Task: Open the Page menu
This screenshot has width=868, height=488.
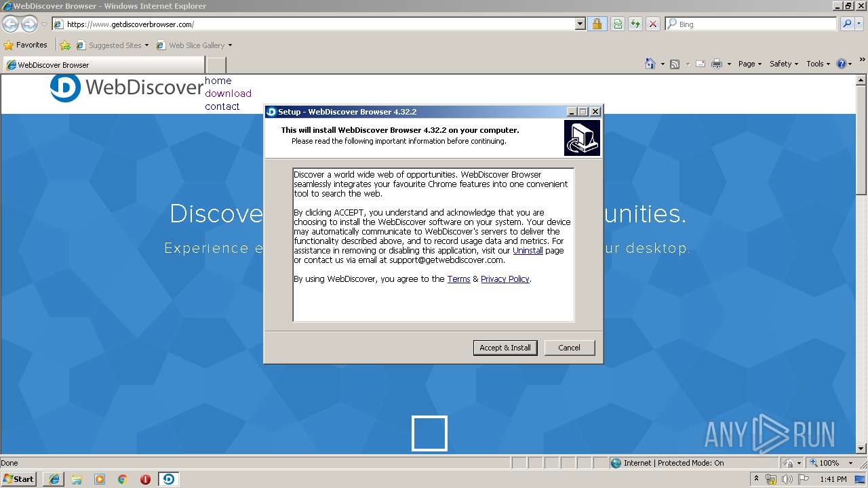Action: [750, 64]
